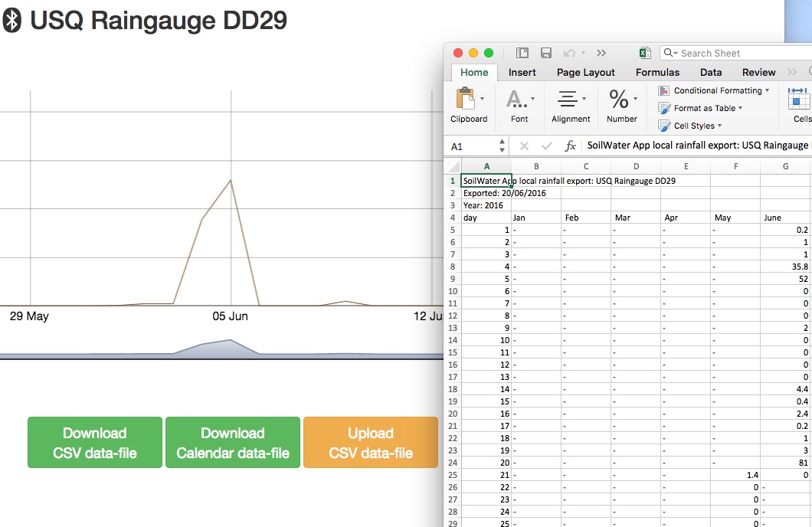Viewport: 812px width, 527px height.
Task: Select column D header
Action: point(636,166)
